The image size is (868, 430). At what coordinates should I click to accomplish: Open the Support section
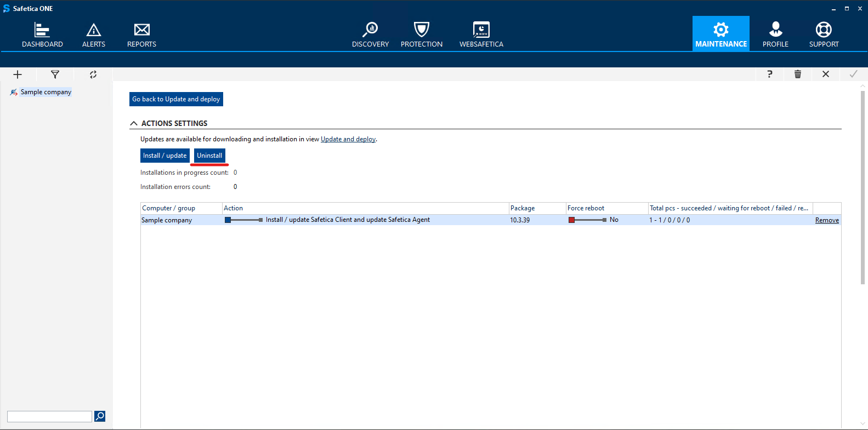tap(824, 35)
